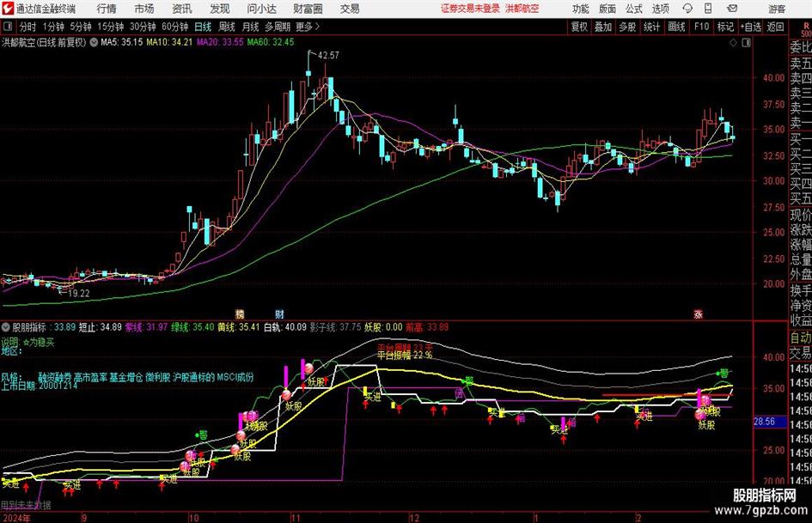Open the 多周期 multi-period view
The width and height of the screenshot is (812, 523).
click(x=278, y=27)
